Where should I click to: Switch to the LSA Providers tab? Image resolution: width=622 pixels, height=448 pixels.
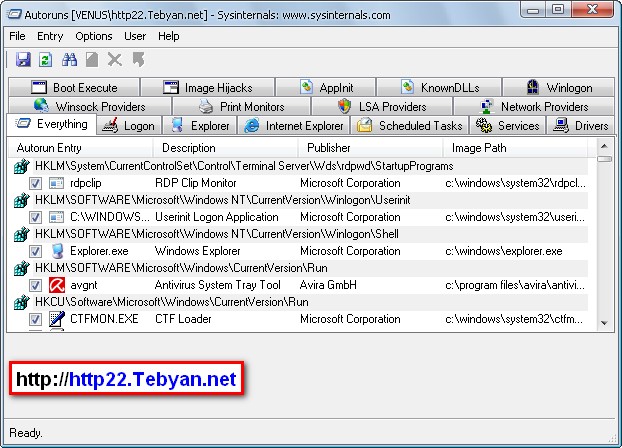coord(382,106)
